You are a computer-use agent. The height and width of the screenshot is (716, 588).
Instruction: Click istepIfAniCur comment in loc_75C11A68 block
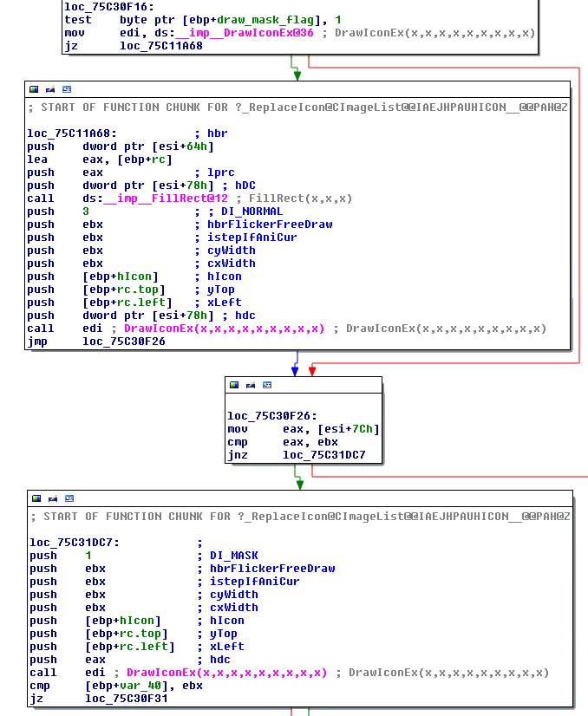[x=252, y=238]
